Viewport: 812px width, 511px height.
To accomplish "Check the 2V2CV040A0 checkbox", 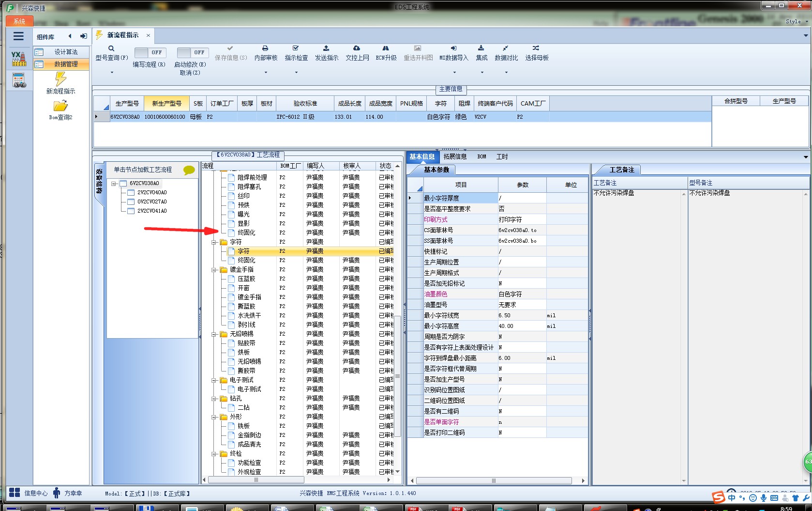I will coord(131,193).
